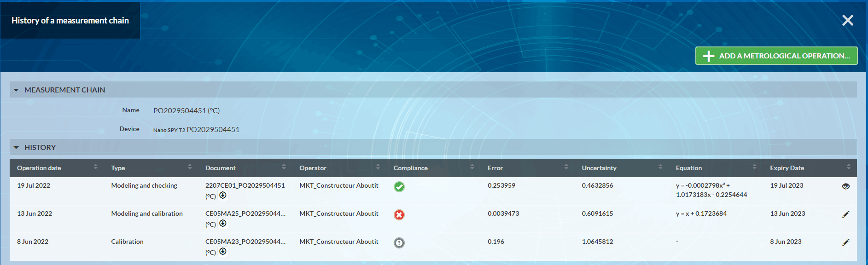Screen dimensions: 868x265
Task: Click the device Nano SPY T2 PO2029504451
Action: tap(196, 130)
